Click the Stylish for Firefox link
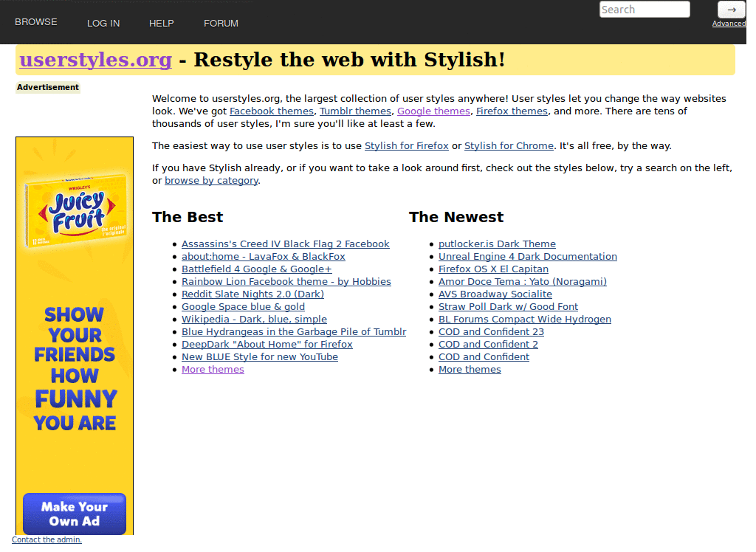 pos(407,145)
